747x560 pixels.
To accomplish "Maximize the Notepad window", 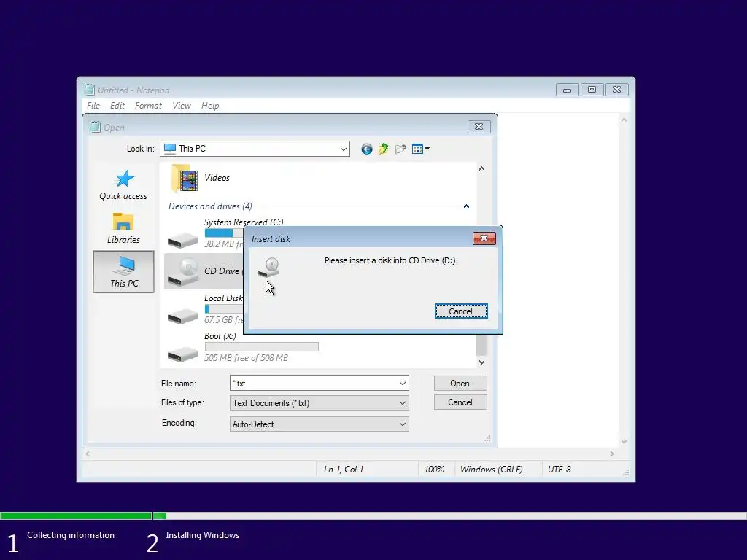I will [x=592, y=90].
